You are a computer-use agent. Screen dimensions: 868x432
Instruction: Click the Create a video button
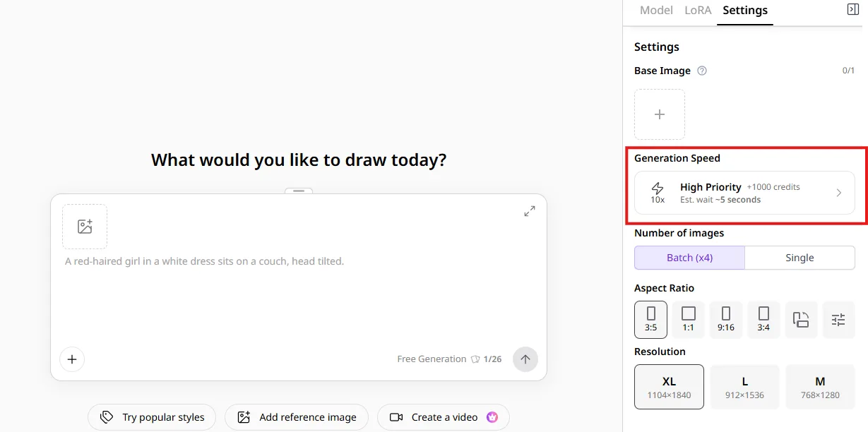(x=444, y=417)
